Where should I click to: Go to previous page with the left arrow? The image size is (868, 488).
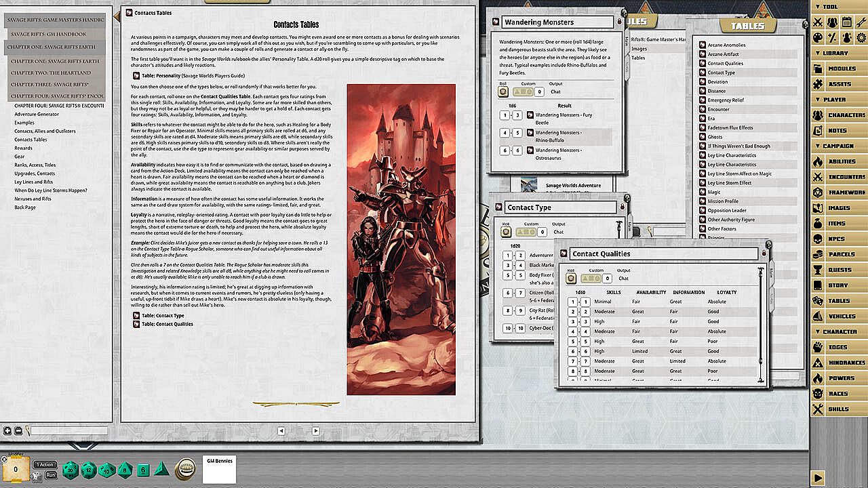coord(281,430)
